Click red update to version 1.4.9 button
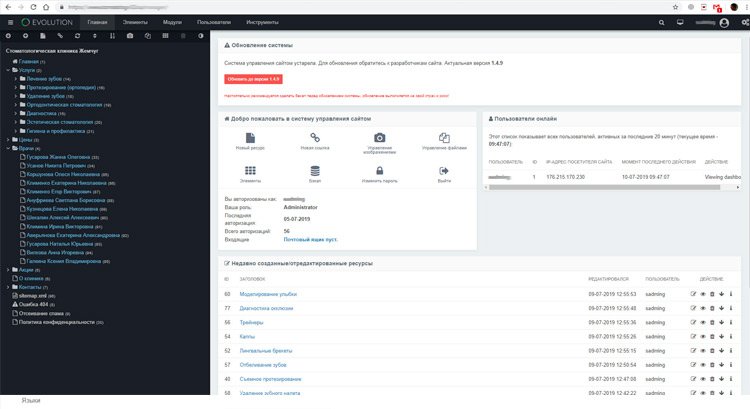The image size is (750, 409). (x=254, y=79)
